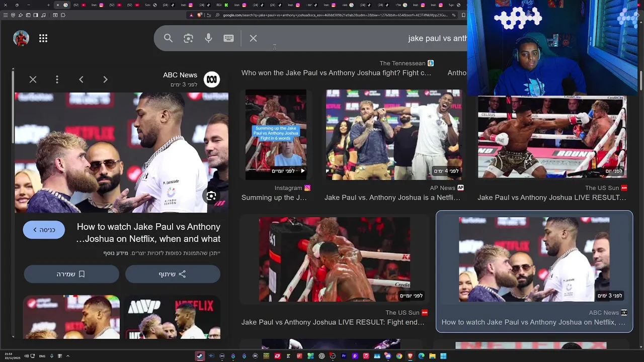
Task: Click the Brave Rewards triangle icon
Action: (x=191, y=15)
